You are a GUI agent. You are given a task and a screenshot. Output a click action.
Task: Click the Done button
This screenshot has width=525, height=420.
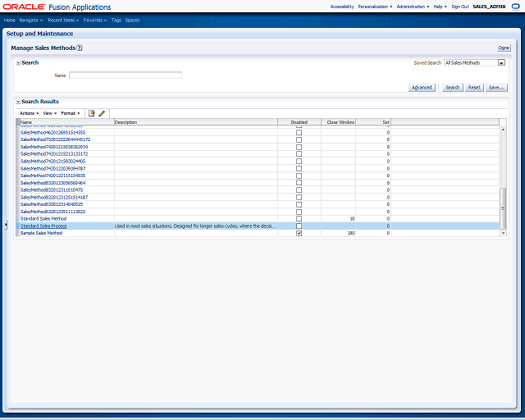pyautogui.click(x=504, y=48)
